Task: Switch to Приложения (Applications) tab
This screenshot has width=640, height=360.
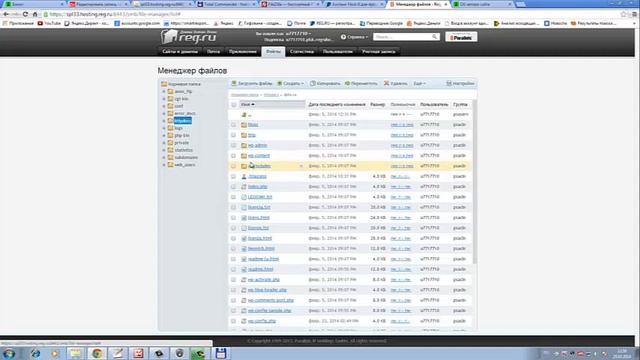Action: 243,52
